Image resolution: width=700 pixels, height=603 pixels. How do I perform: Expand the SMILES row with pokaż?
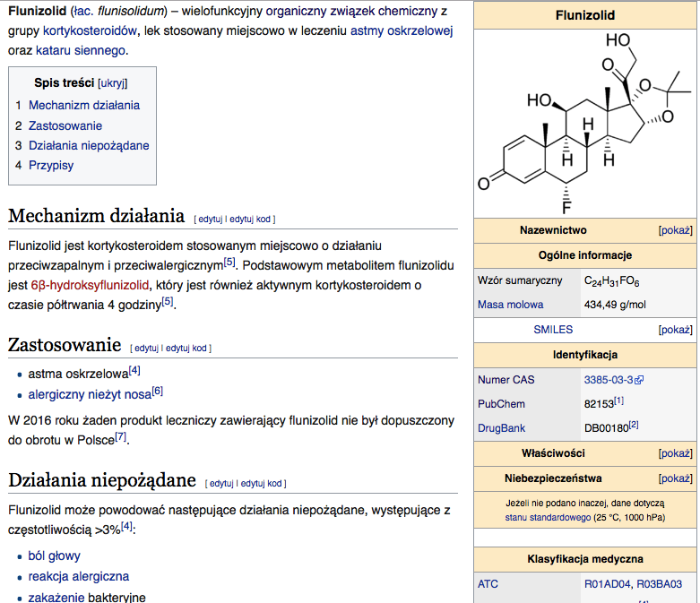click(x=676, y=330)
